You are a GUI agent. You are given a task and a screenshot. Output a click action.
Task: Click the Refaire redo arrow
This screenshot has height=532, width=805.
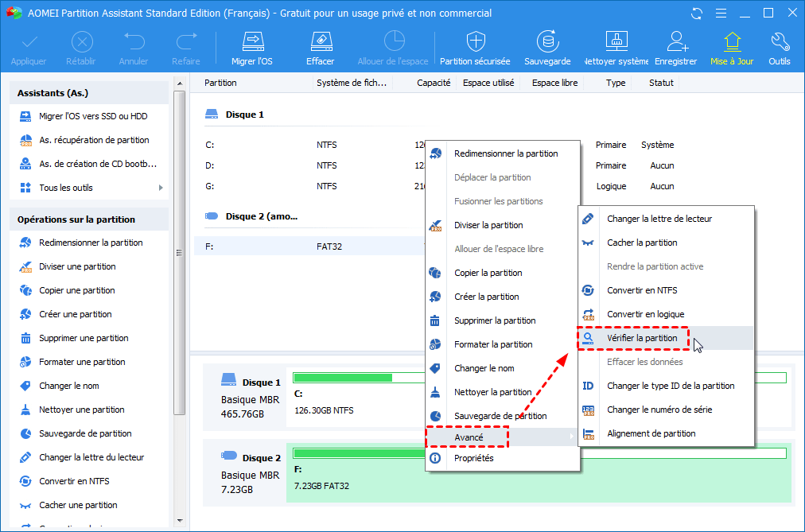pos(186,42)
